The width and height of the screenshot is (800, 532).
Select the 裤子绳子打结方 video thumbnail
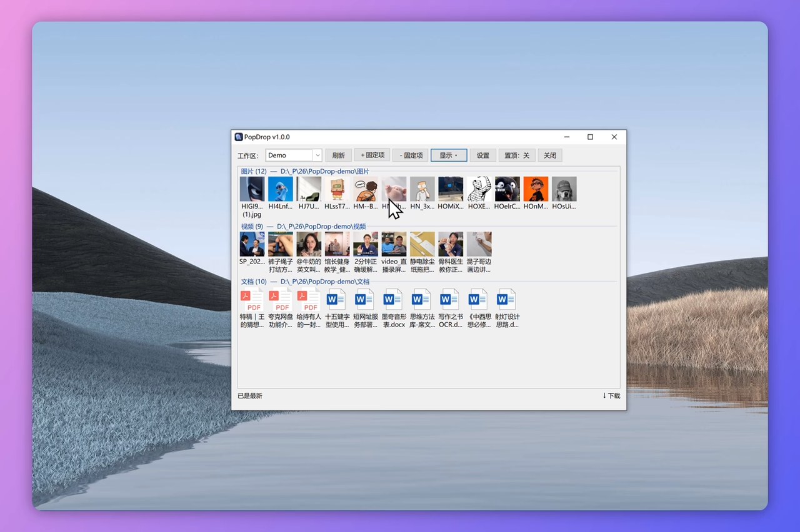[281, 244]
